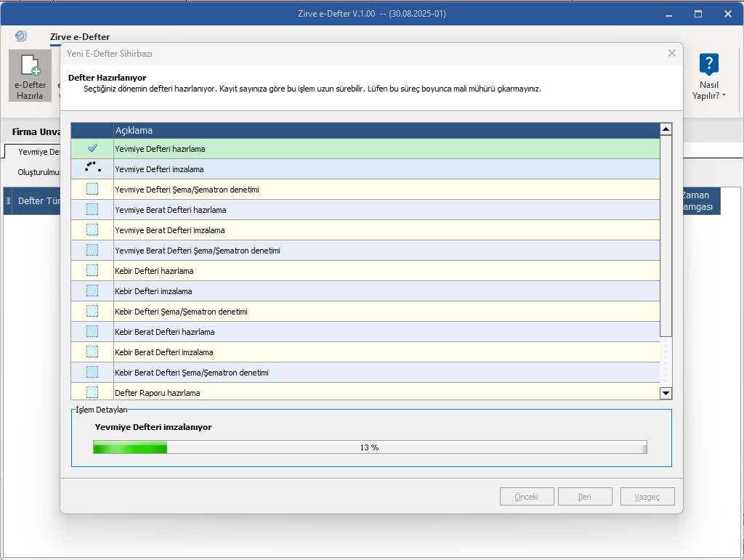Select row text Yevmiye Berat Defteri imzalama

(170, 230)
